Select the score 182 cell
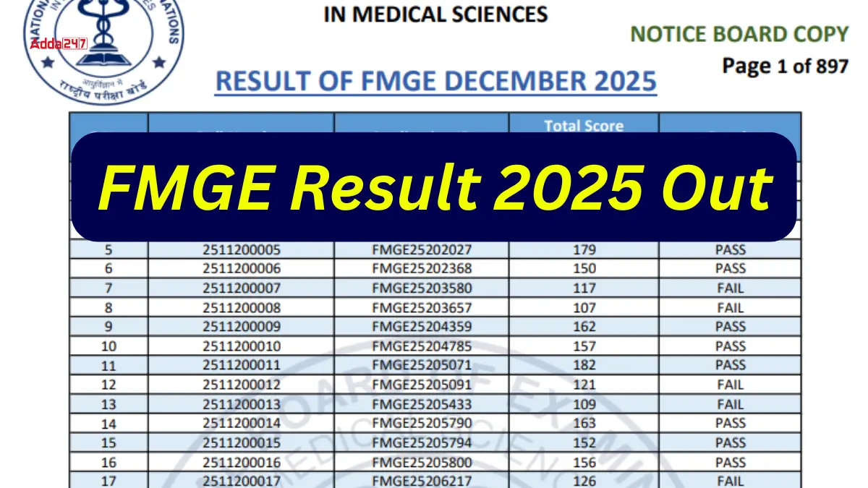This screenshot has width=868, height=488. 584,365
